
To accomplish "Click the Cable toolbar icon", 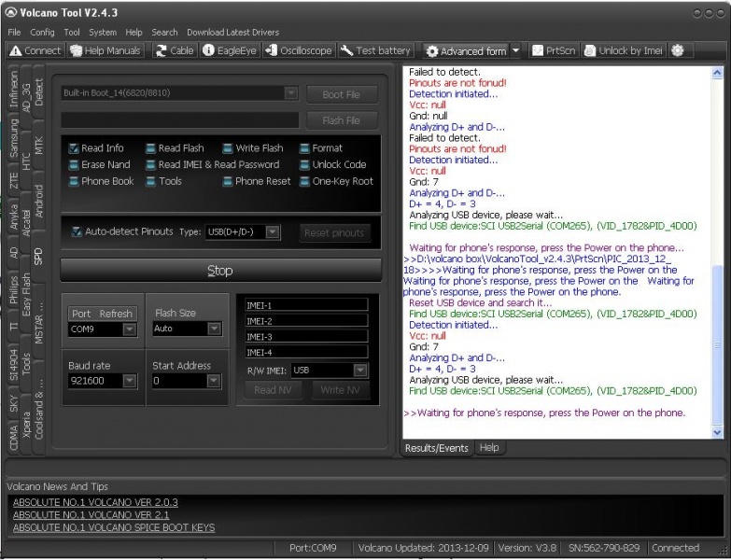I will tap(175, 50).
